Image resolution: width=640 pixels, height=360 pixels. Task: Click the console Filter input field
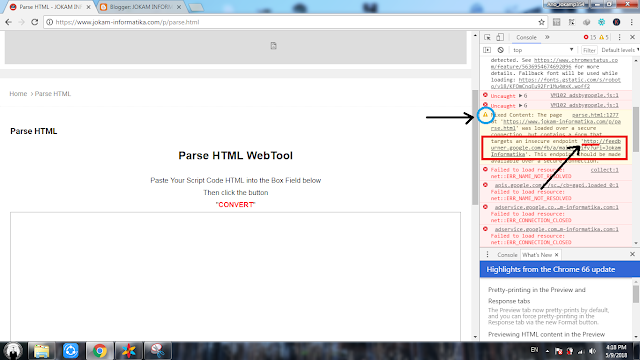pos(589,50)
